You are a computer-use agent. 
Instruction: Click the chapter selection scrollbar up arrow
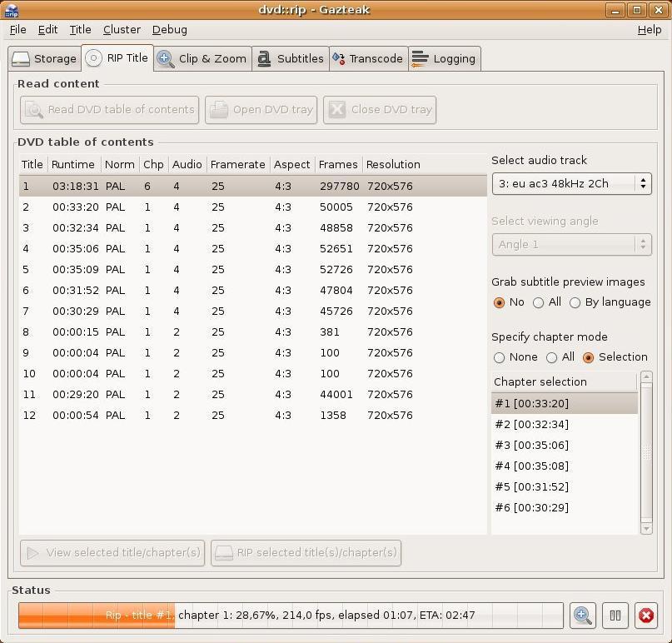(x=646, y=377)
